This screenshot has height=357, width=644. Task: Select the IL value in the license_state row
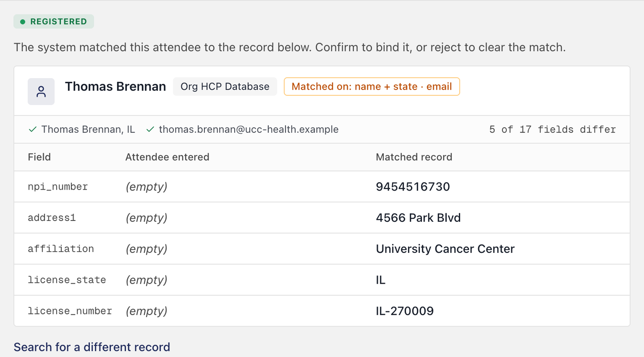(x=381, y=280)
